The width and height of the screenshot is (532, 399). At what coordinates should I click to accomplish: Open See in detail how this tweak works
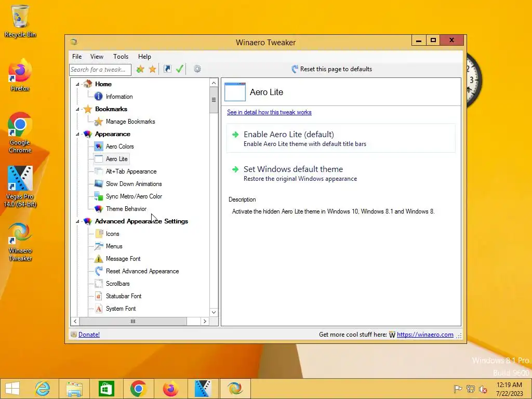coord(270,112)
